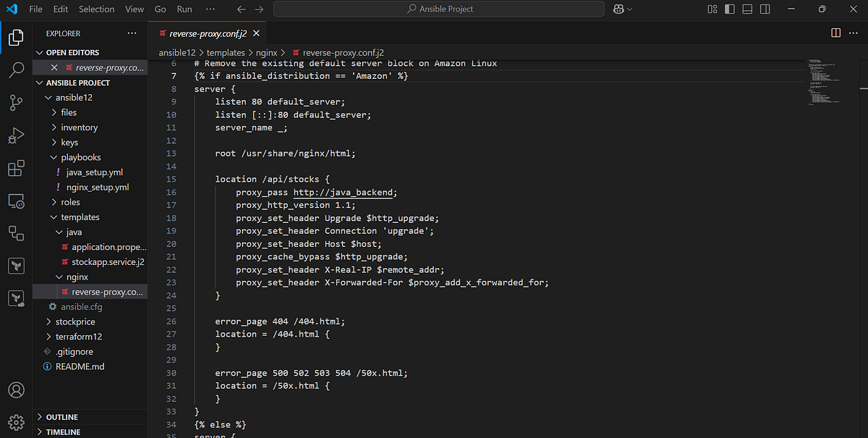Click the templates breadcrumb above the editor
Image resolution: width=868 pixels, height=438 pixels.
(x=226, y=52)
